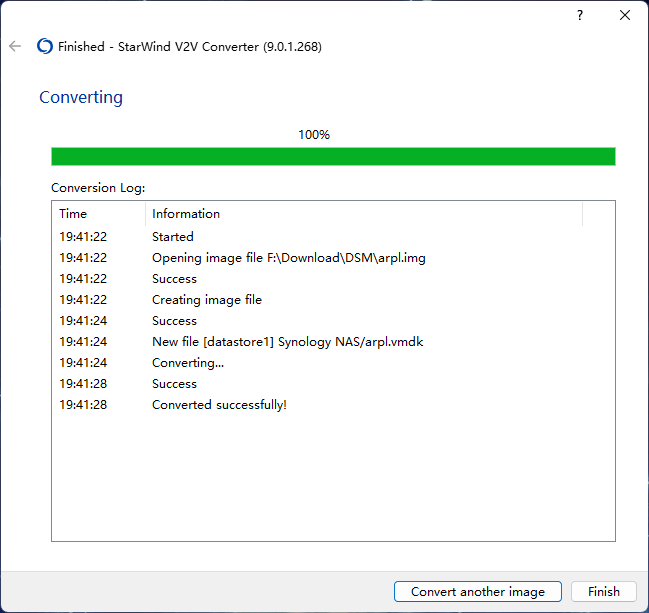Click the Finish button
The image size is (649, 613).
click(x=603, y=591)
